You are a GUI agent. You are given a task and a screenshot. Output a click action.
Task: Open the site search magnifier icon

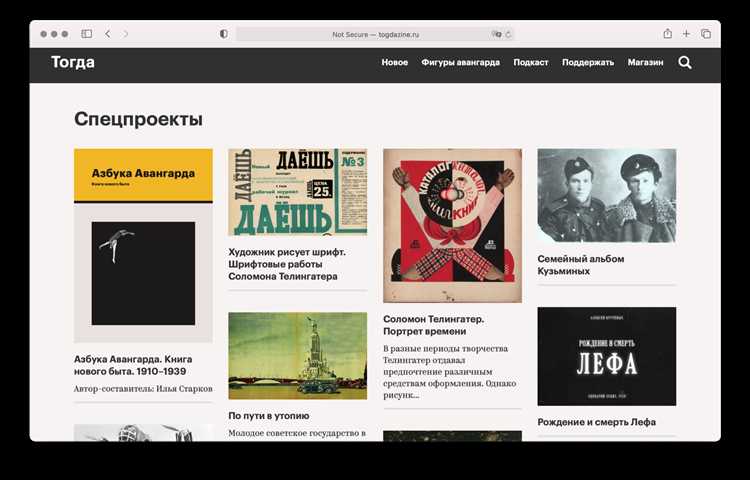[685, 63]
